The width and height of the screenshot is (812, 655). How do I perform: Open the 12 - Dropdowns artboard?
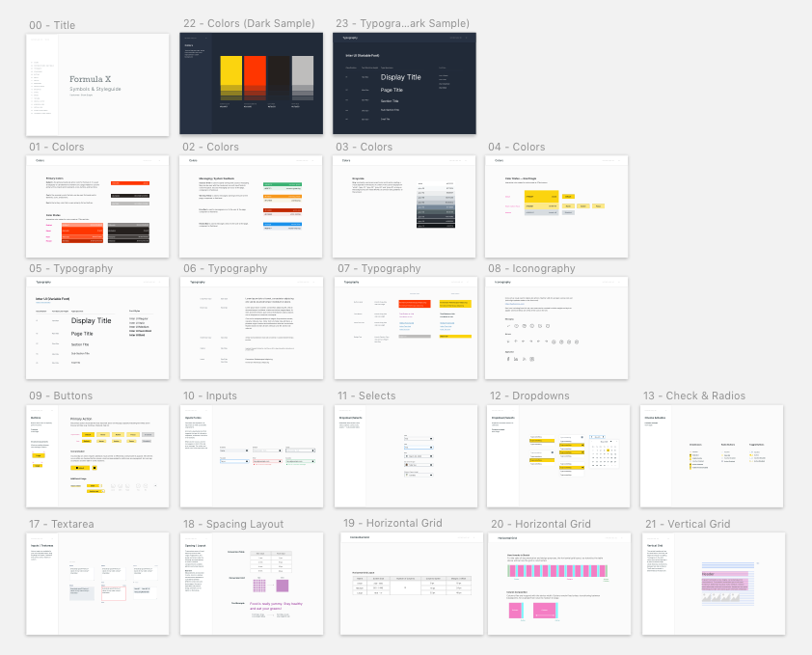point(558,456)
